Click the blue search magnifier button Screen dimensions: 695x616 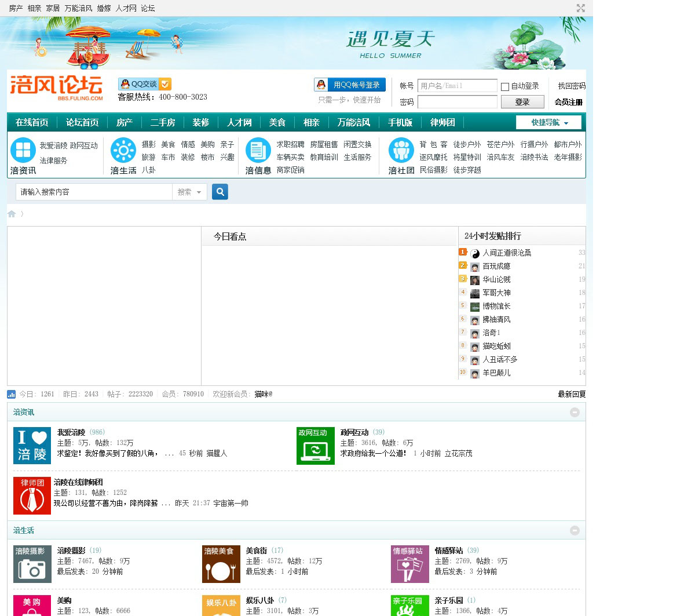tap(220, 192)
